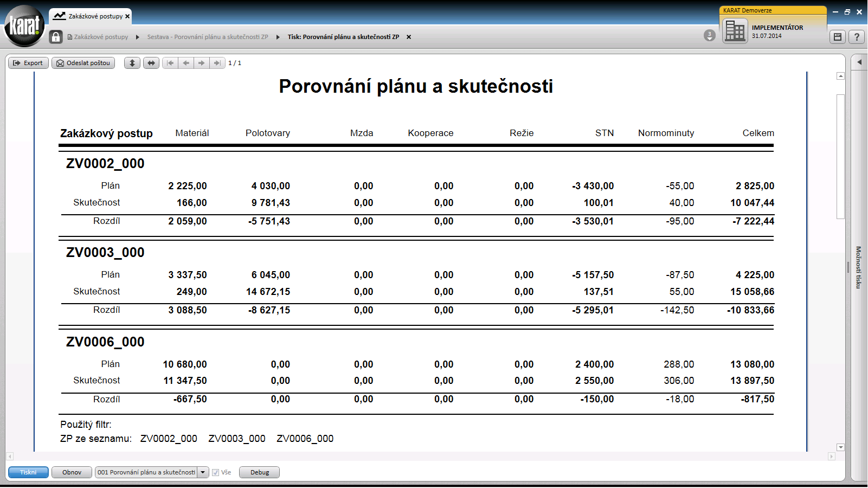Click the KARAT Demoverze label

[x=747, y=10]
